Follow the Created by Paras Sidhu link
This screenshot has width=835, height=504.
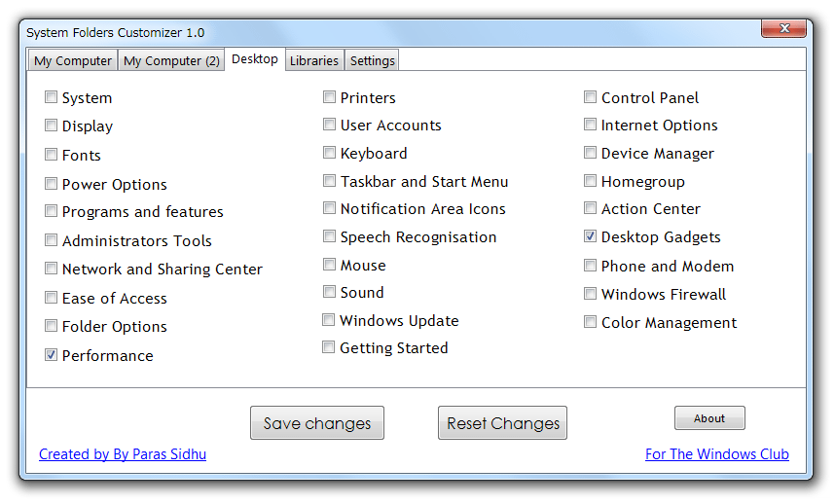pos(123,454)
